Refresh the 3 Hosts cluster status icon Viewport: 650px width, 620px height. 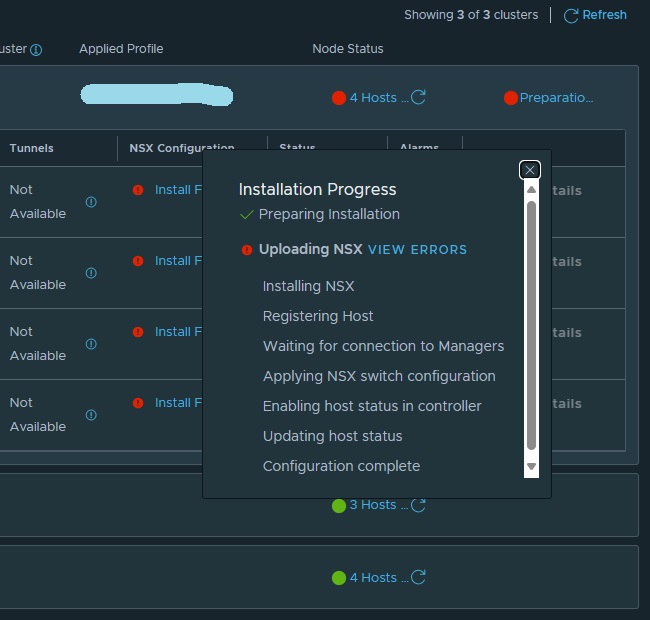coord(419,505)
